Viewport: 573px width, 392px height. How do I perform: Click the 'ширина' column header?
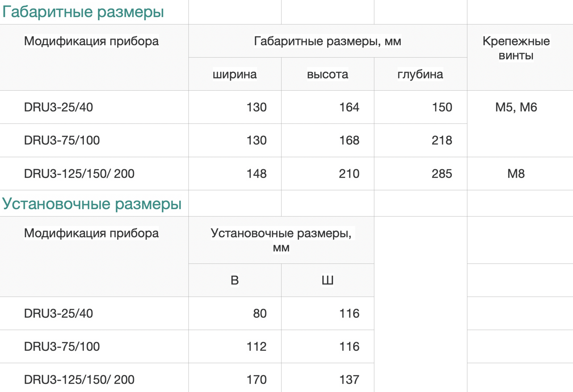(235, 74)
